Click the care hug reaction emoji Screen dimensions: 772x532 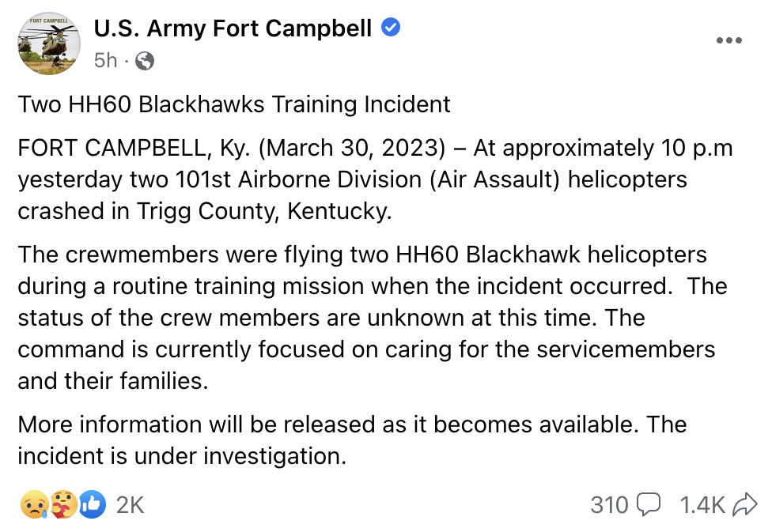point(62,504)
